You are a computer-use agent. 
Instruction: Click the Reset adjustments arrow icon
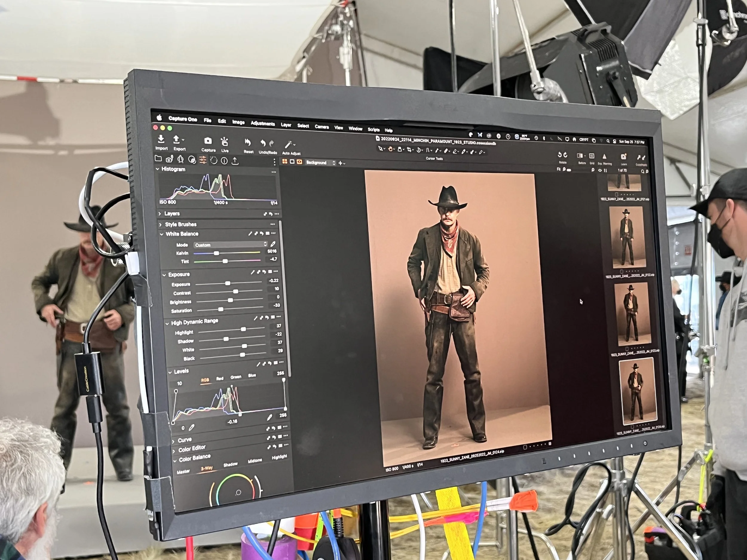247,143
